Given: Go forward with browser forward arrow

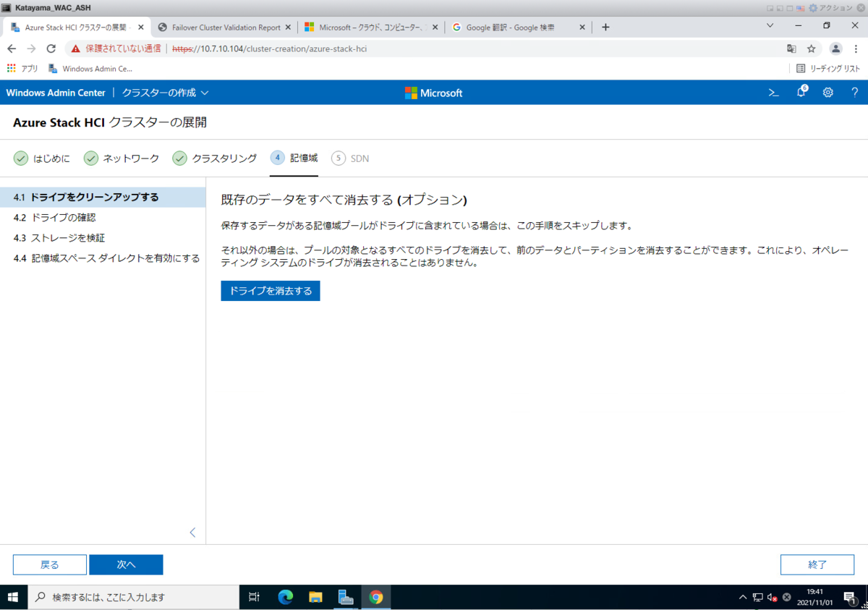Looking at the screenshot, I should click(x=31, y=48).
